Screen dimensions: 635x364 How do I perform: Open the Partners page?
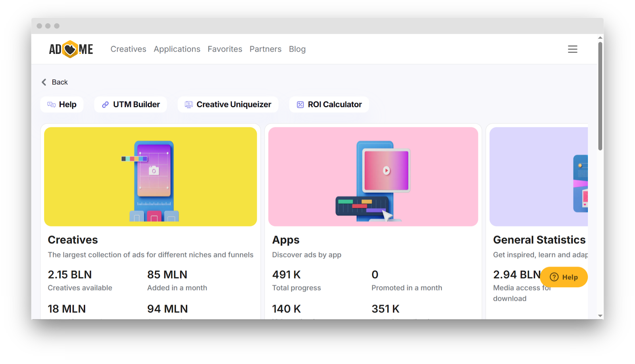click(265, 49)
